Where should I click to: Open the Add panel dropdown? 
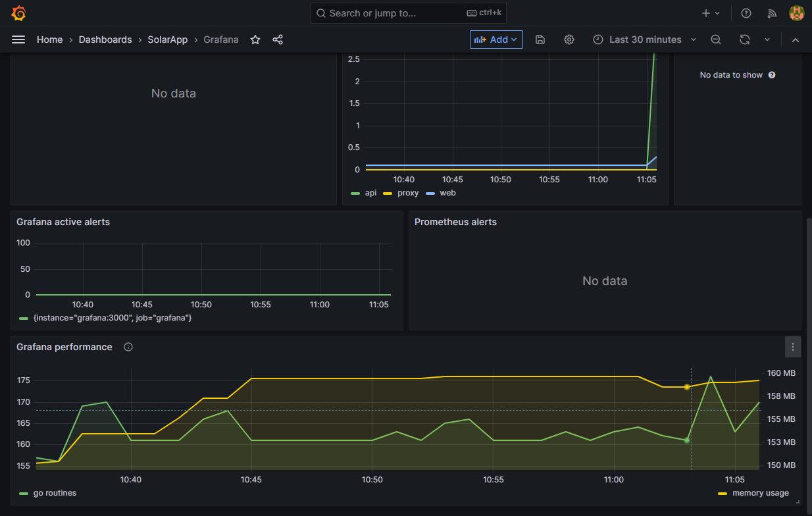pyautogui.click(x=496, y=39)
